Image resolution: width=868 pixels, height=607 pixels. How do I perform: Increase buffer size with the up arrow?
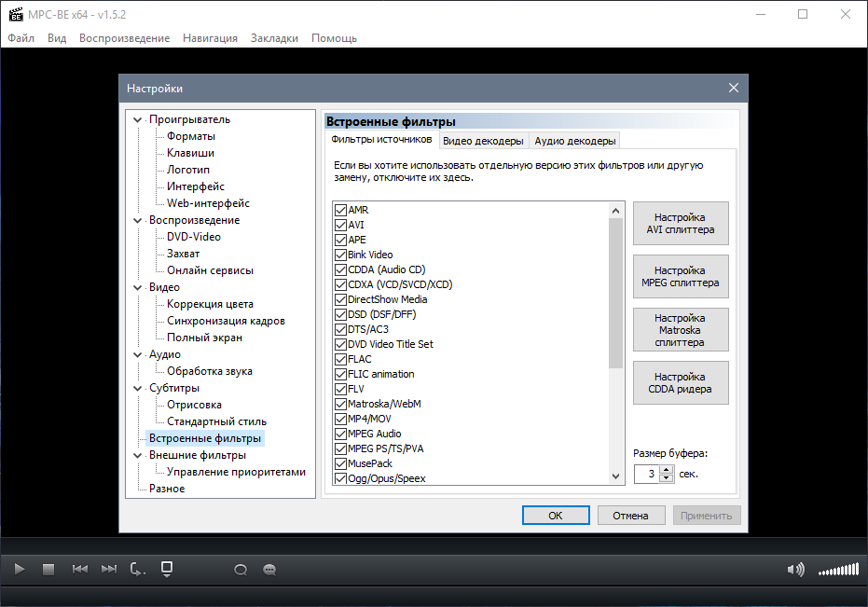click(x=666, y=470)
